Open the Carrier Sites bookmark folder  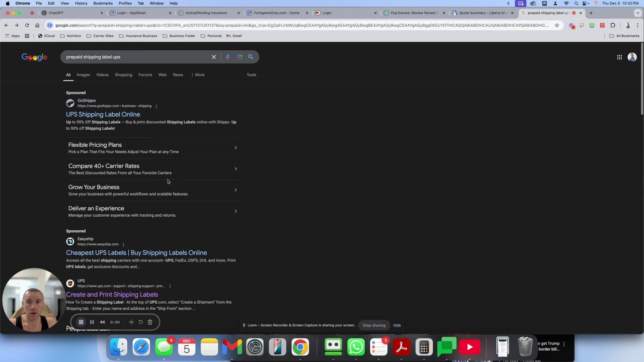coord(100,36)
